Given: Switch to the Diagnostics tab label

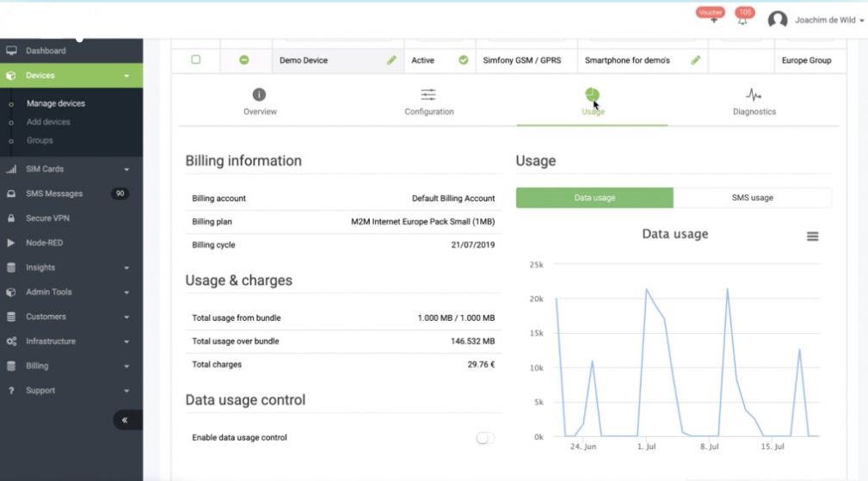Looking at the screenshot, I should click(x=754, y=111).
